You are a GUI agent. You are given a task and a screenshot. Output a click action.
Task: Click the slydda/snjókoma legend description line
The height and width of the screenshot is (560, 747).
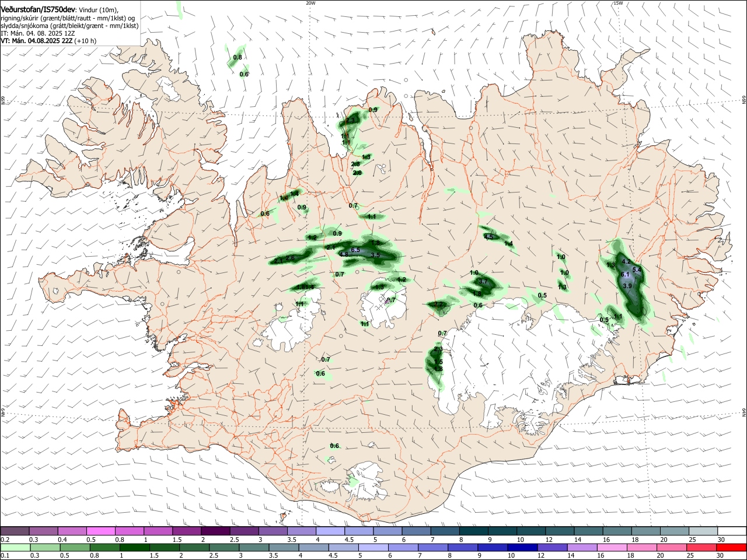click(x=69, y=26)
